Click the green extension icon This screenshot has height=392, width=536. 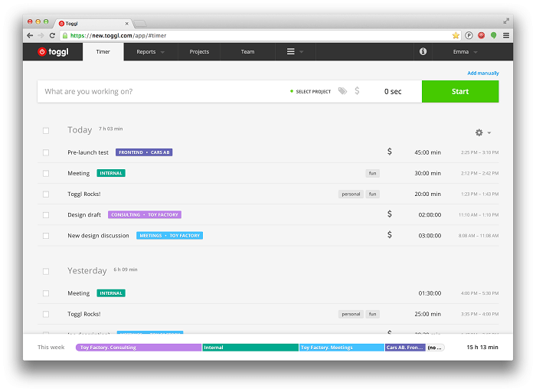(493, 35)
